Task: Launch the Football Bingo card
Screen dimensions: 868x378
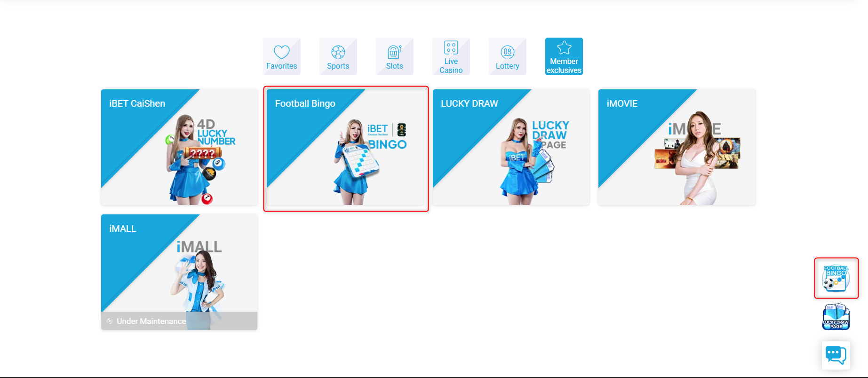Action: (345, 147)
